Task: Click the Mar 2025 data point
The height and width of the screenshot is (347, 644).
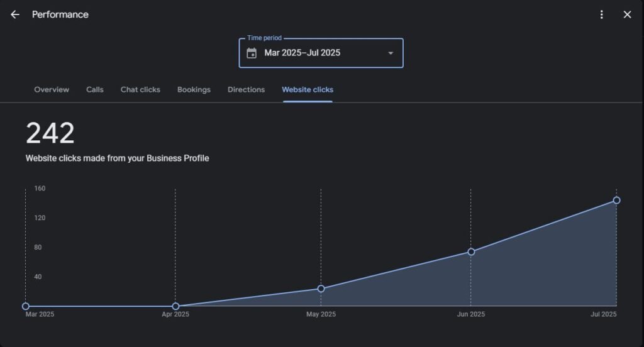Action: pyautogui.click(x=26, y=306)
